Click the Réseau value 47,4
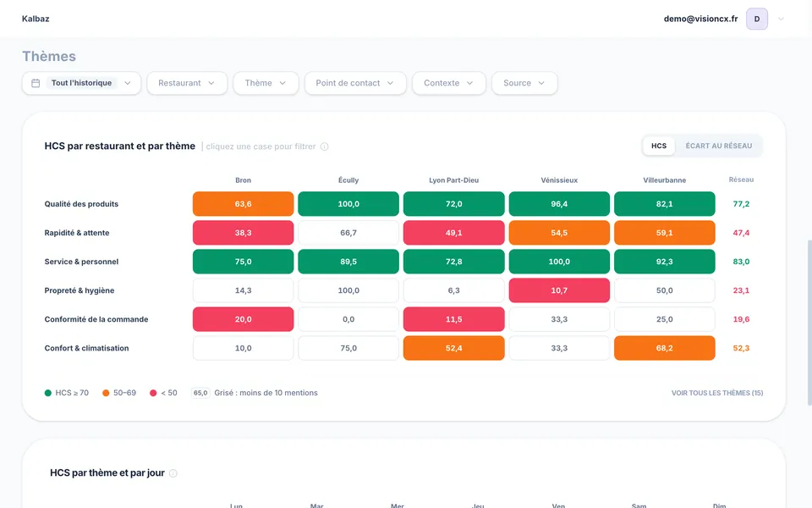 point(741,233)
